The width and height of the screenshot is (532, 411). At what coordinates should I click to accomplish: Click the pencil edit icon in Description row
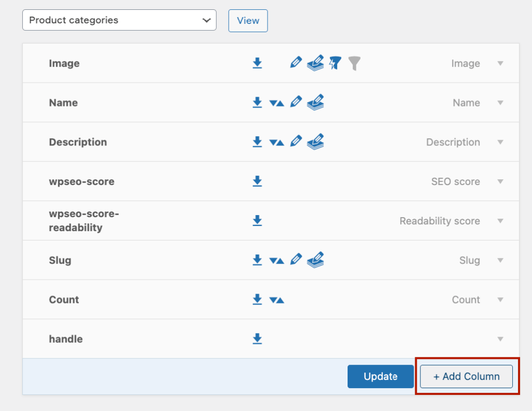[x=296, y=141]
